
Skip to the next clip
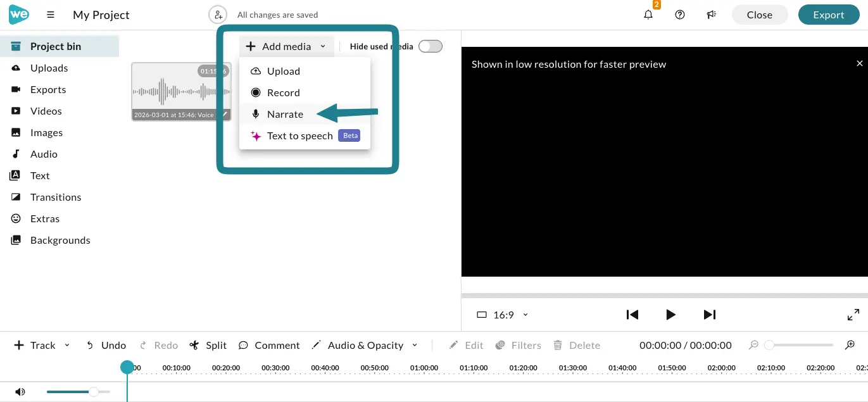(x=710, y=315)
